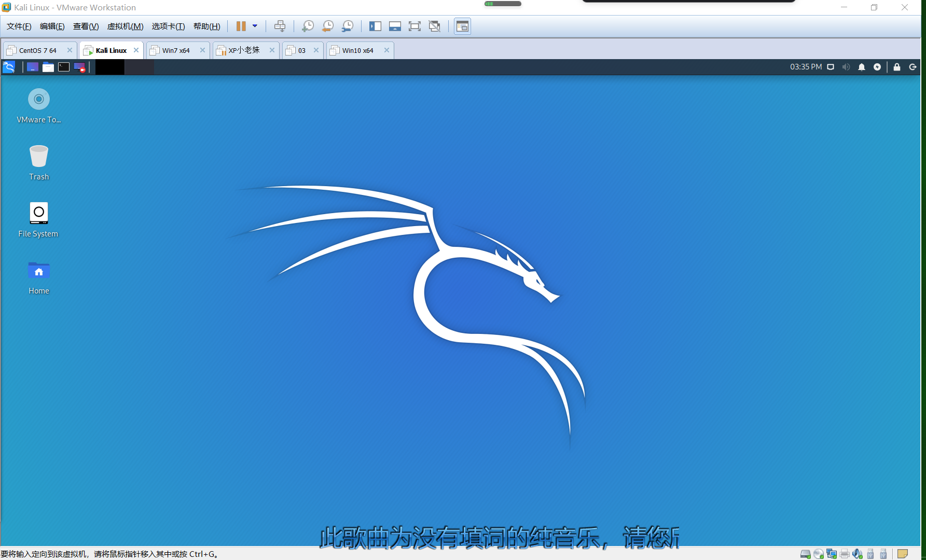Image resolution: width=926 pixels, height=560 pixels.
Task: Select the Kali Linux tab
Action: click(111, 50)
